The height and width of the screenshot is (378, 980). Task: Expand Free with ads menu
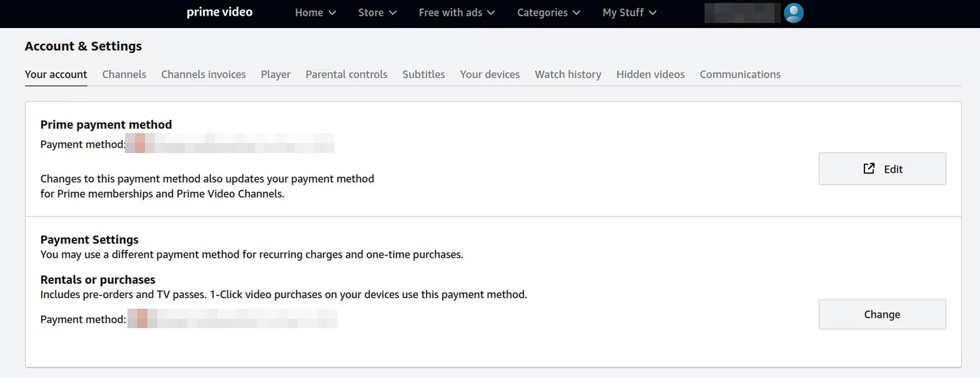(x=457, y=12)
